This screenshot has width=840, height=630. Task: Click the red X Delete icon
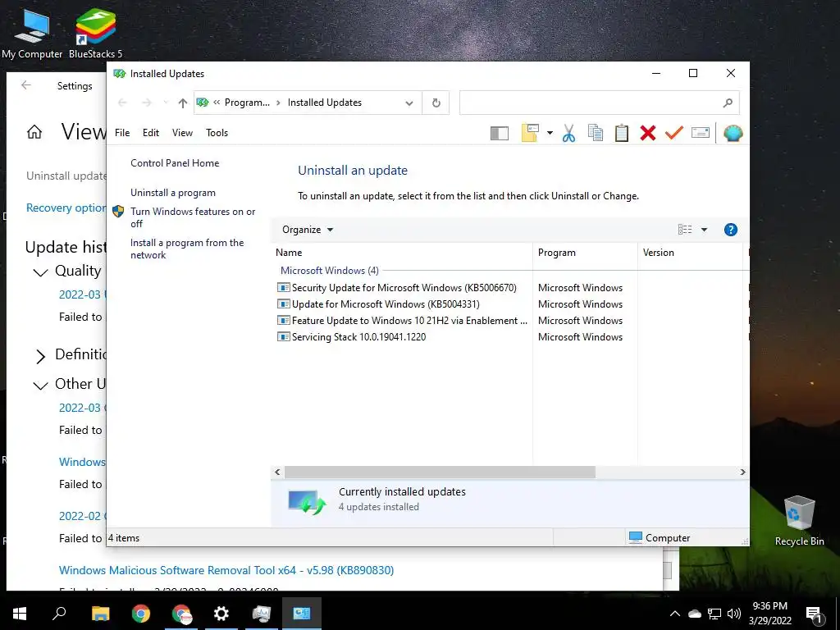[648, 133]
